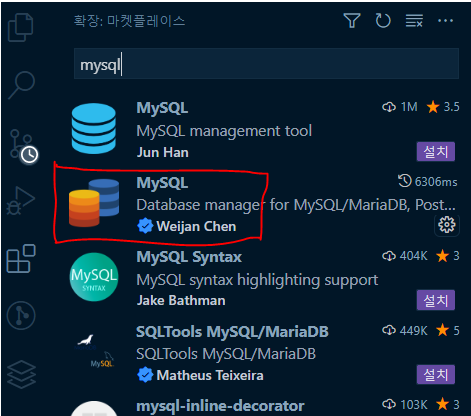Clear extensions search results icon
Image resolution: width=471 pixels, height=416 pixels.
tap(414, 21)
